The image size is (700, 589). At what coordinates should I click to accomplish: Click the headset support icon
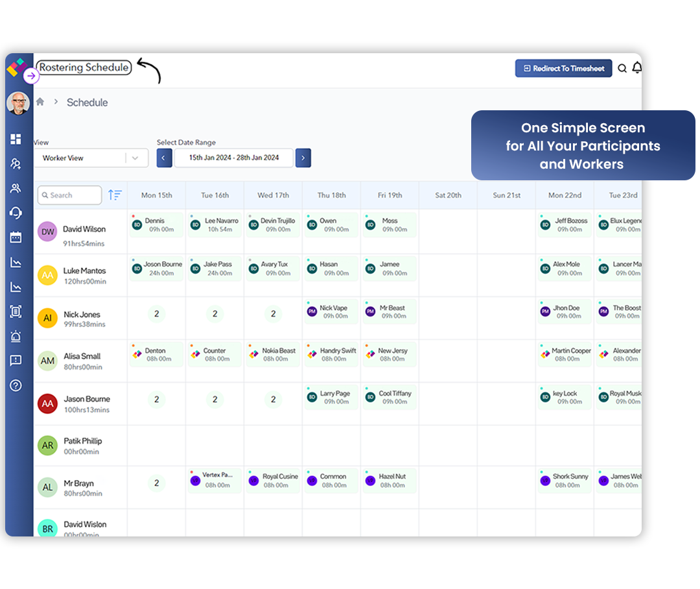tap(16, 213)
